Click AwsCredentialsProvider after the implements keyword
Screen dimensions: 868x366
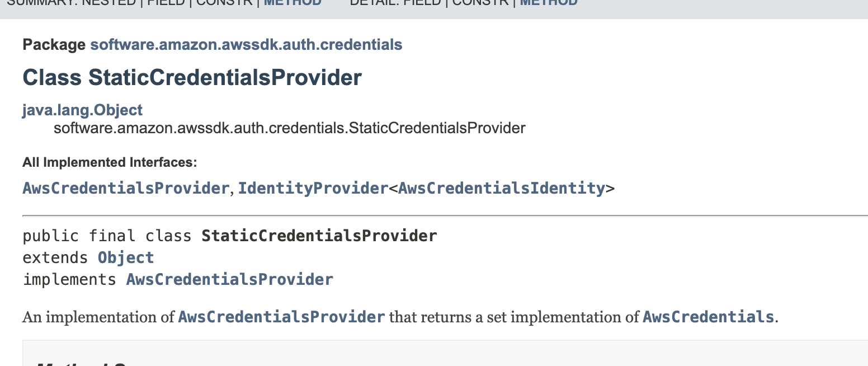click(230, 279)
